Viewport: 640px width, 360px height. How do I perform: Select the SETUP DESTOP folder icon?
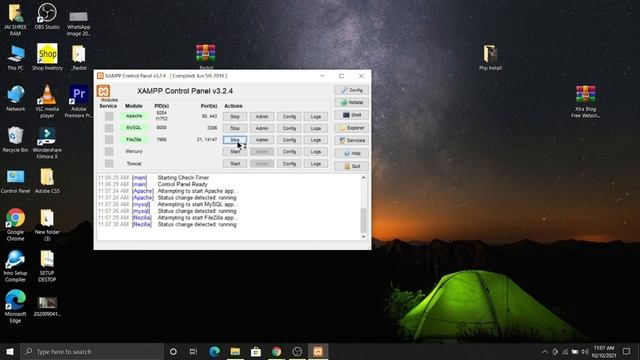pos(47,266)
